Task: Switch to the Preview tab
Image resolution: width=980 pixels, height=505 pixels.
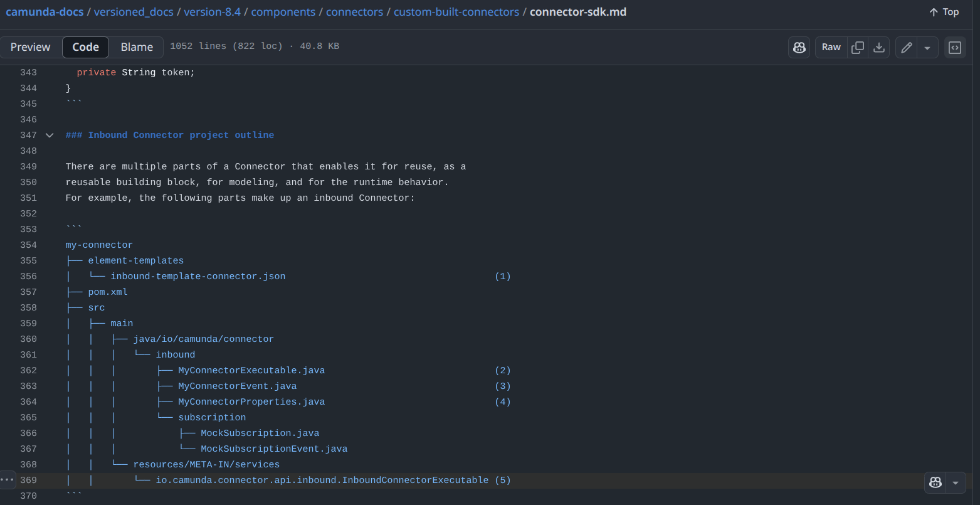Action: pos(30,47)
